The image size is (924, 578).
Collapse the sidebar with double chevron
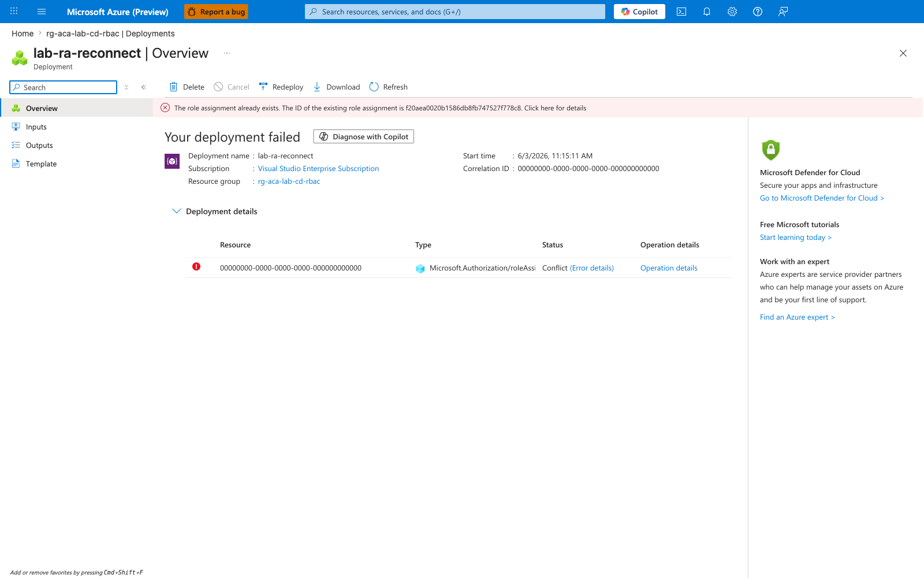pos(144,87)
